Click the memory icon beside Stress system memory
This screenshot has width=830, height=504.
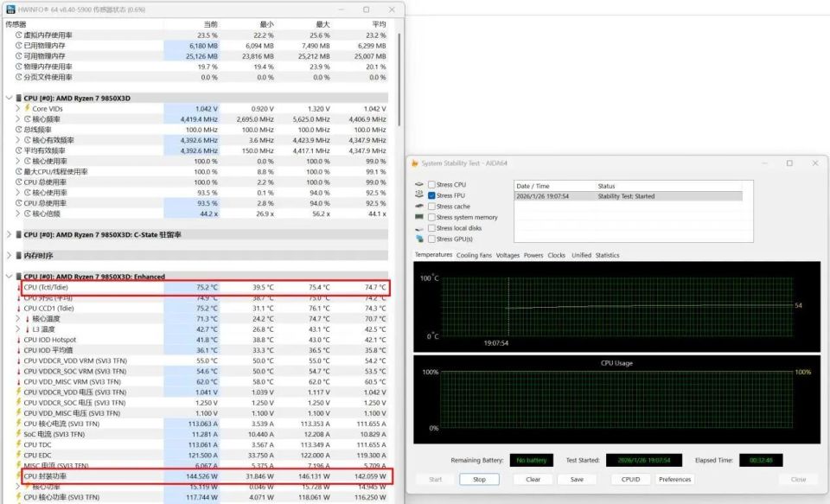click(419, 217)
